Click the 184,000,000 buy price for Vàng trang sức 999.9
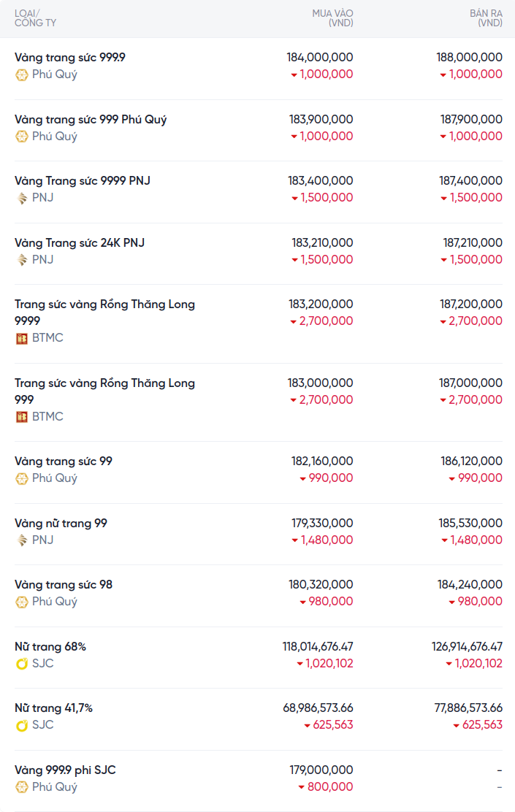The height and width of the screenshot is (812, 515). (x=320, y=57)
